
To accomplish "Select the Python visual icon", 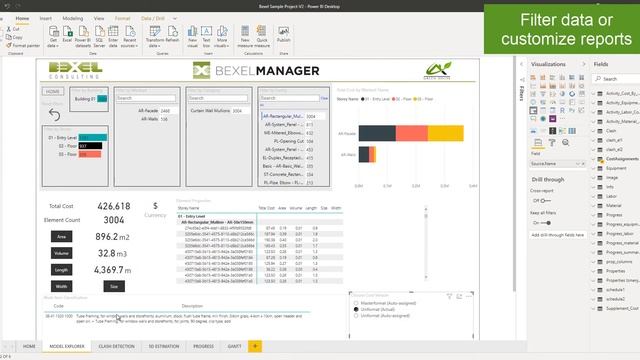I will [572, 110].
